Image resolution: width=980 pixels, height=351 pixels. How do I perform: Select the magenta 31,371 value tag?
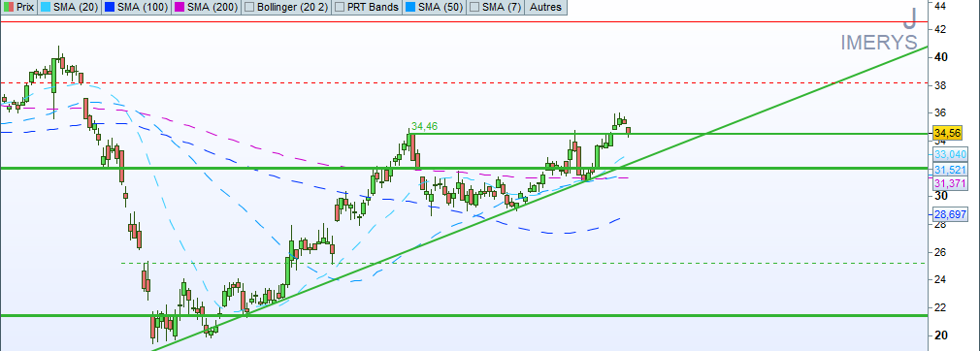pos(950,184)
